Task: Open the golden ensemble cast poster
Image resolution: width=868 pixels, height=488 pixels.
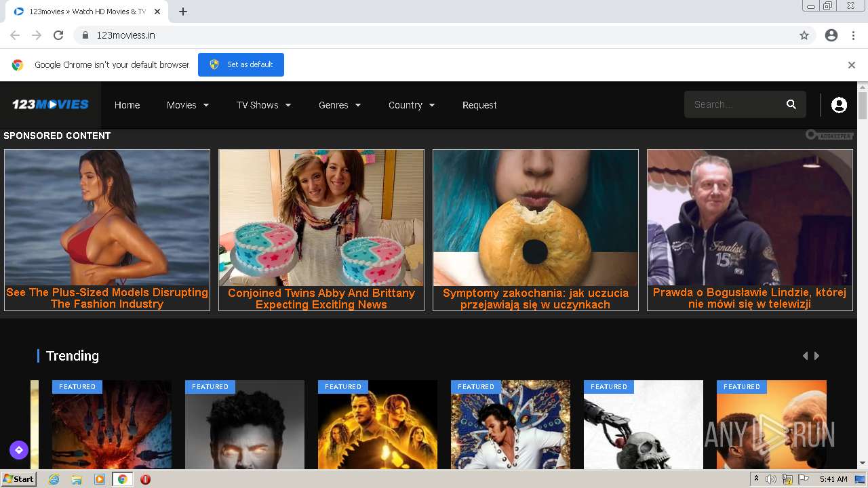Action: coord(378,424)
